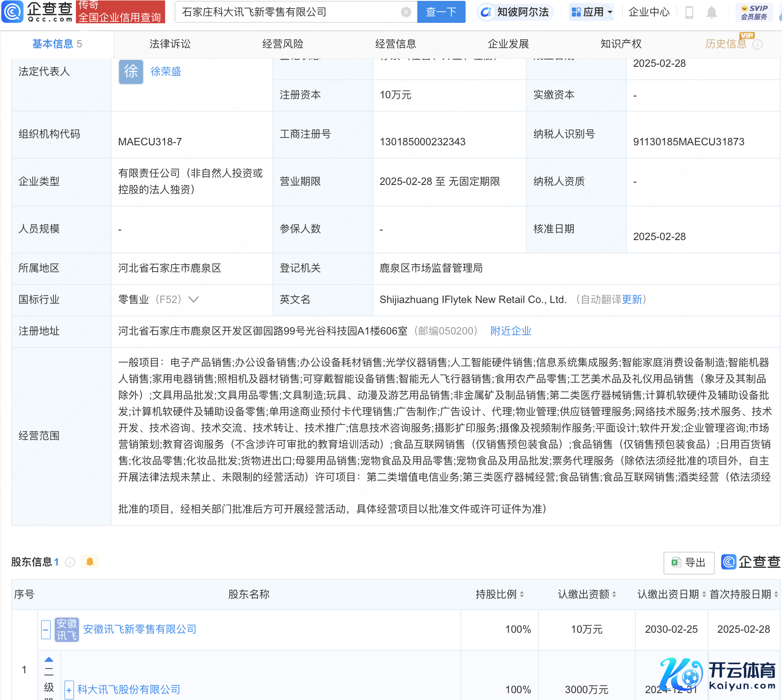Click the Qichacha logo in header
Viewport: 782px width, 700px height.
coord(38,12)
